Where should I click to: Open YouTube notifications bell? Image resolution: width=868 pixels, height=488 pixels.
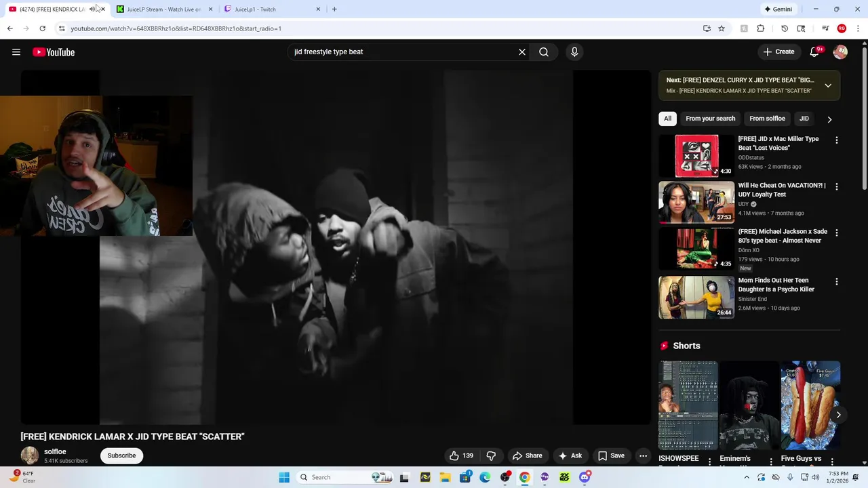pyautogui.click(x=816, y=52)
